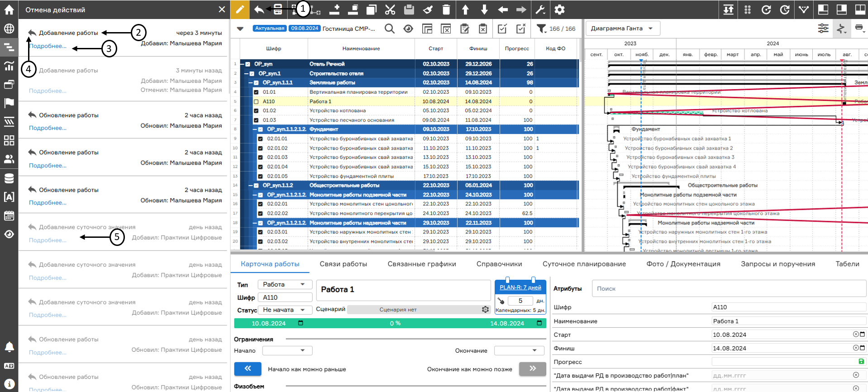
Task: Switch to Связанные графики tab
Action: pyautogui.click(x=422, y=264)
